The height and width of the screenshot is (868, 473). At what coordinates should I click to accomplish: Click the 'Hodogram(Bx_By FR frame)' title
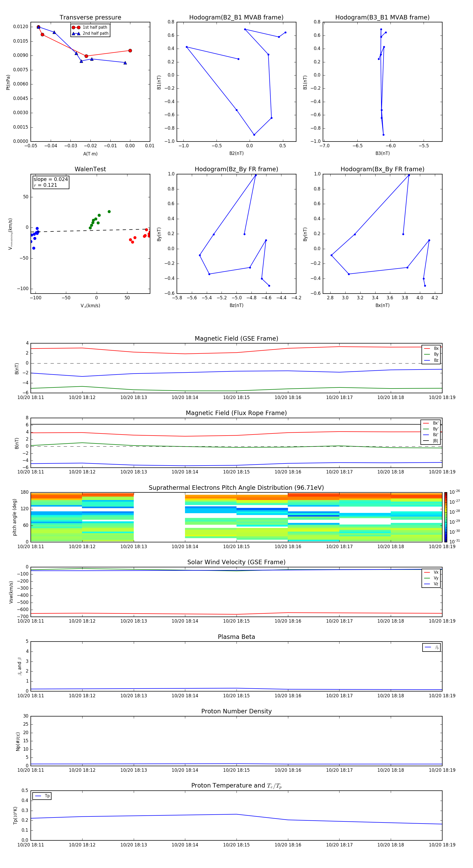tap(382, 169)
